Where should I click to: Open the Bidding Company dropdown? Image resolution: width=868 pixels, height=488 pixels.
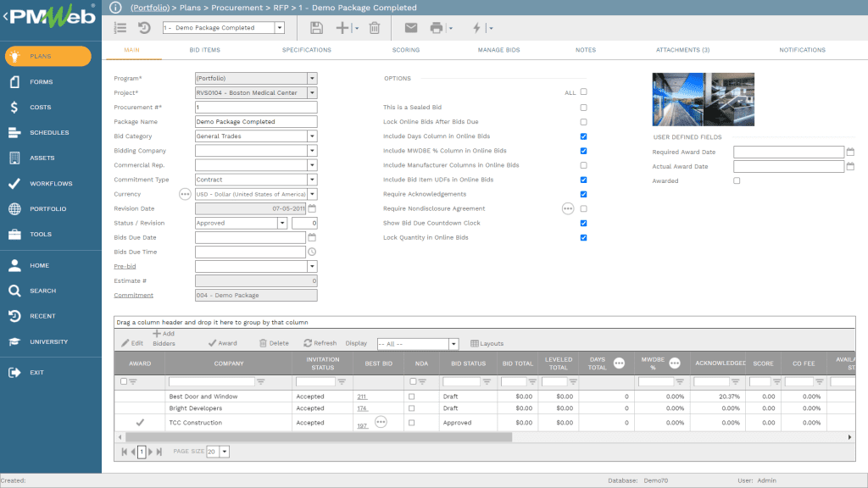(312, 151)
